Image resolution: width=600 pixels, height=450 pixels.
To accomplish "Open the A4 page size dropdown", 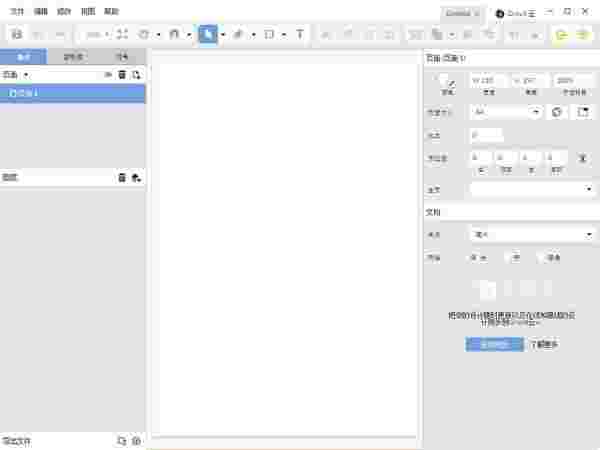I will [x=507, y=112].
